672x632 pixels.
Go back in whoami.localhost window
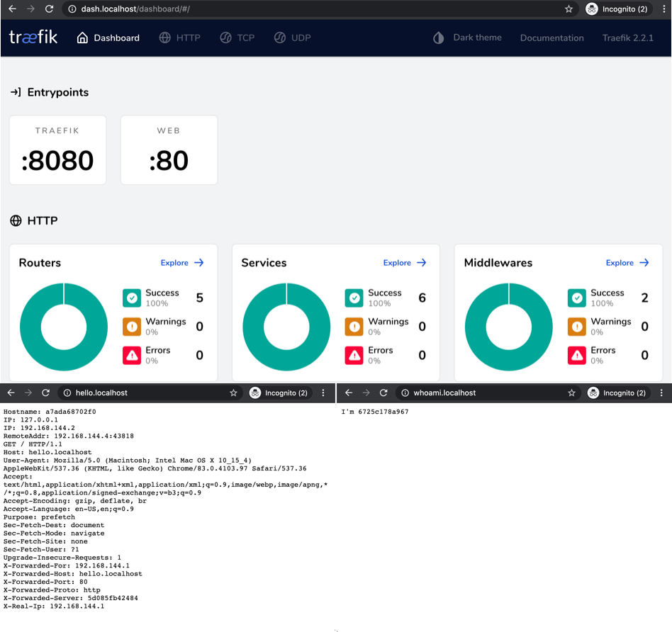click(x=349, y=393)
